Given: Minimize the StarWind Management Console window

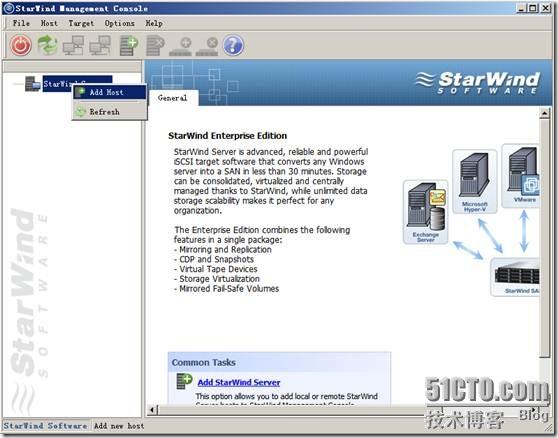Looking at the screenshot, I should [521, 8].
